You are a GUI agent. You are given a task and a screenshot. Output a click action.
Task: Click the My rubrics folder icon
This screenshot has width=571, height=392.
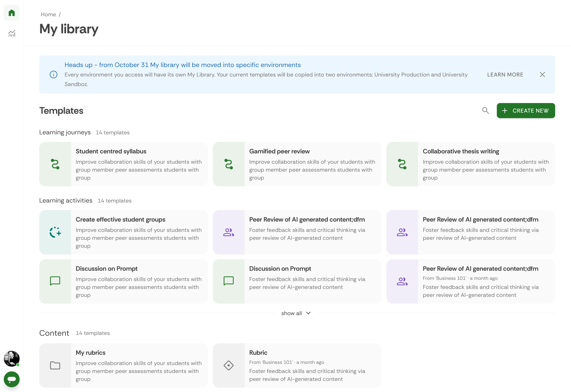(55, 365)
